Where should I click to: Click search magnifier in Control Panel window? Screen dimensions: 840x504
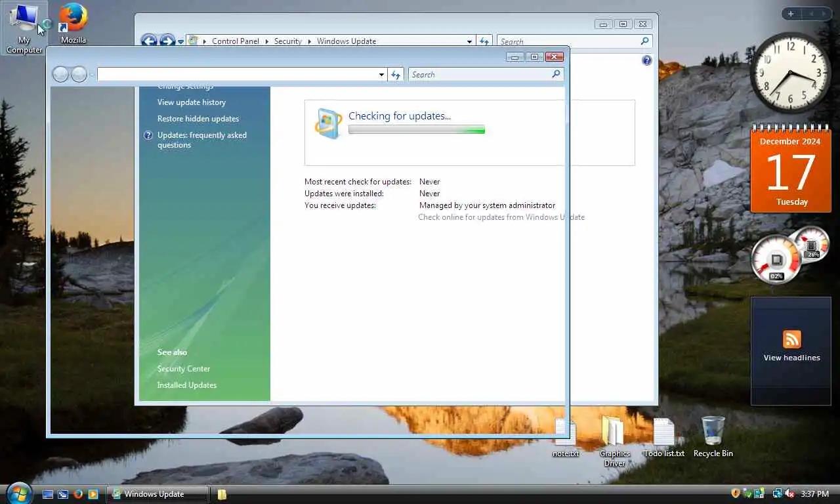(x=644, y=41)
